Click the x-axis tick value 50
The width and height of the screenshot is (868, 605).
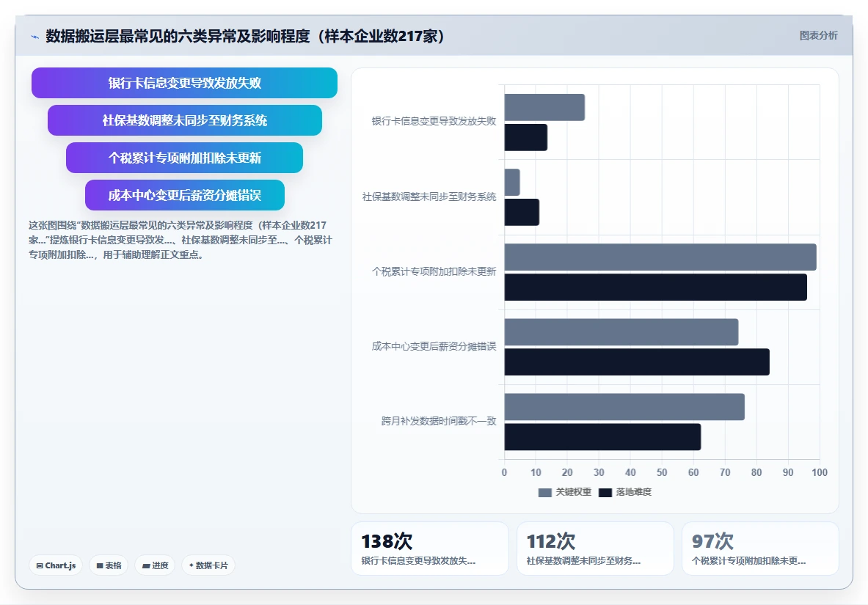click(x=662, y=472)
